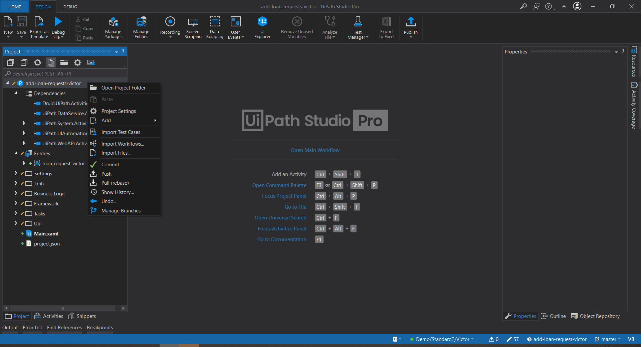Launch Data Scraping
Screen dimensions: 644x347
tap(215, 28)
